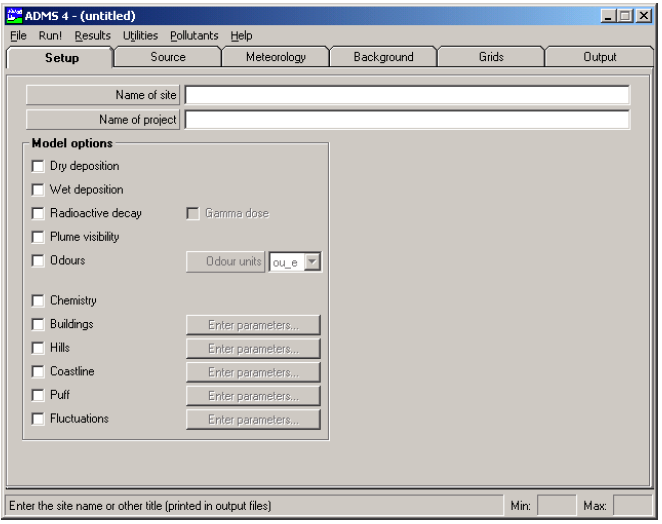Select the Setup tab

click(x=60, y=57)
